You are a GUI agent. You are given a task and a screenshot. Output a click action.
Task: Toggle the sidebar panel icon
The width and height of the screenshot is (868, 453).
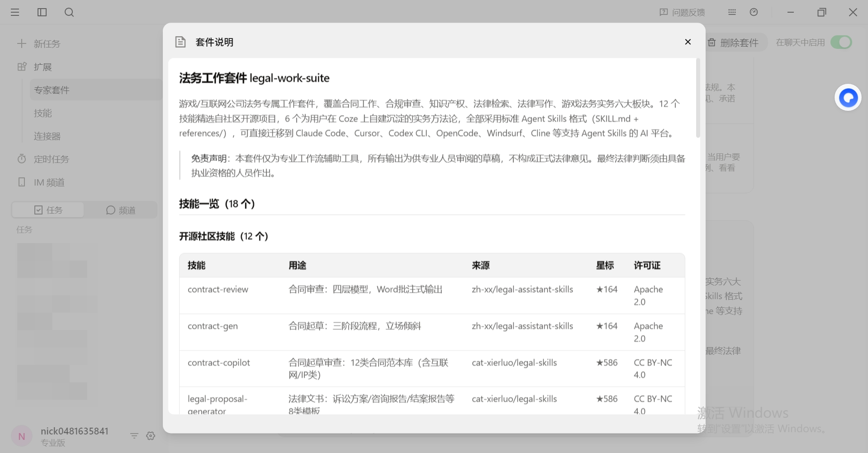pos(42,12)
